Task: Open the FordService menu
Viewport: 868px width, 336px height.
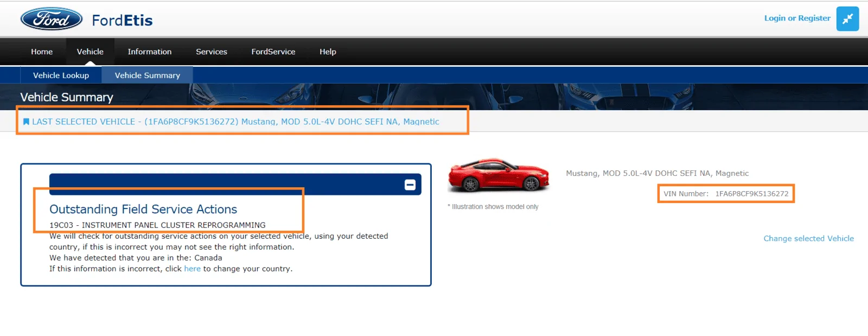Action: [273, 52]
